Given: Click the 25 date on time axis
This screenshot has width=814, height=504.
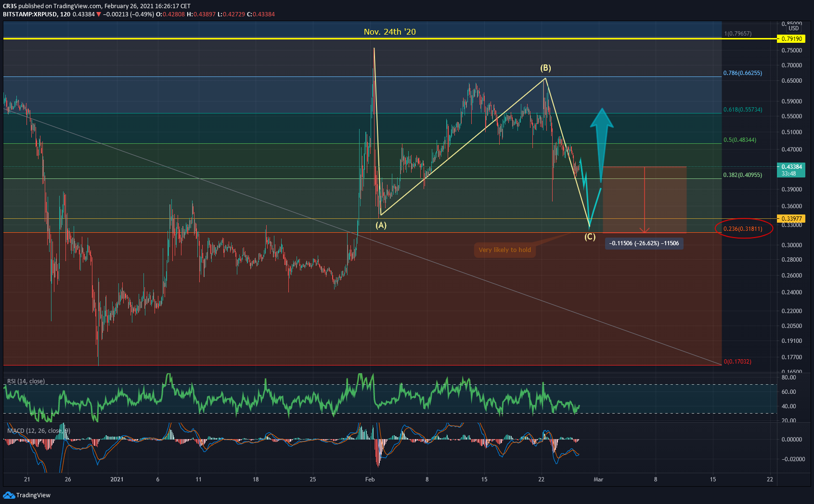Looking at the screenshot, I should coord(313,479).
